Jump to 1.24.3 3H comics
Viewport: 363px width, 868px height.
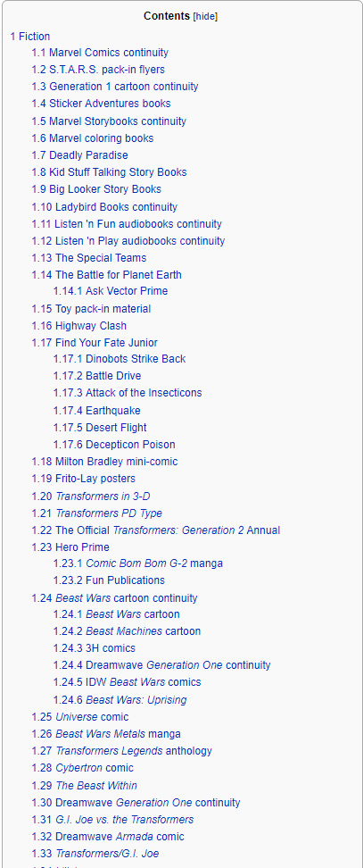point(95,648)
